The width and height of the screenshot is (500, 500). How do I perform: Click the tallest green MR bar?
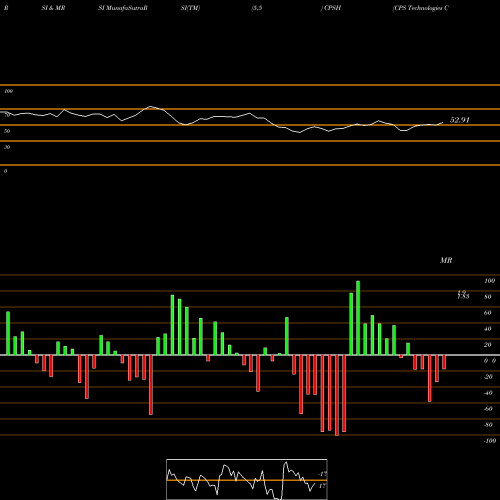pos(358,318)
